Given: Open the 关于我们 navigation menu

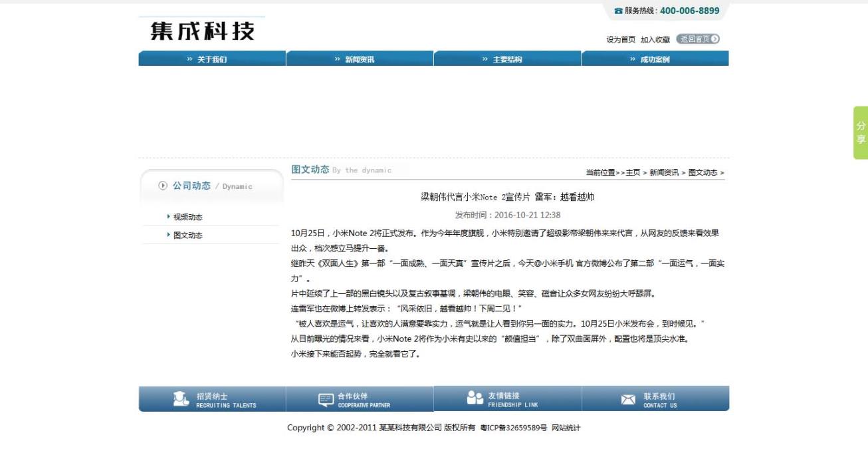Looking at the screenshot, I should point(212,59).
